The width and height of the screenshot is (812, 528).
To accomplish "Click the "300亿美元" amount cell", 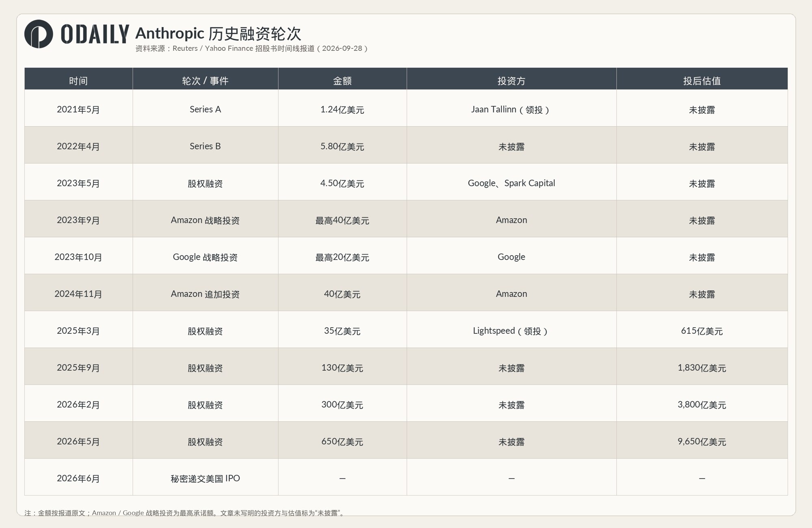I will [342, 403].
